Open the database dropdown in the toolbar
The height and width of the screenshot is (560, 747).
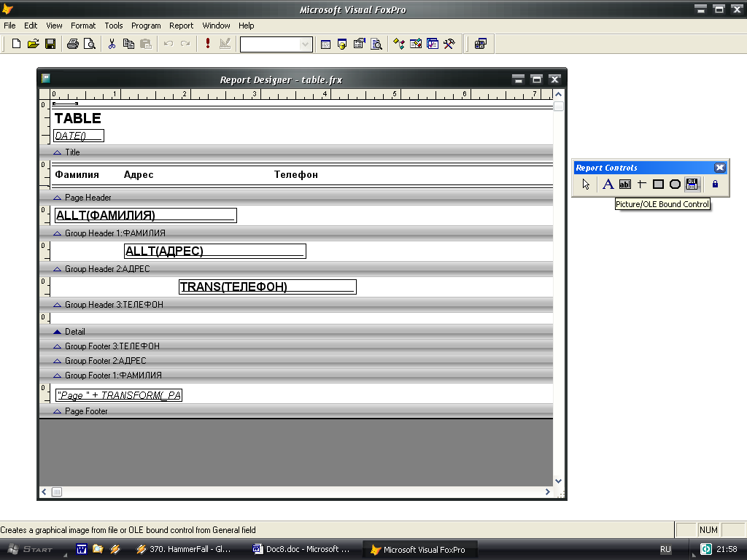pos(305,44)
